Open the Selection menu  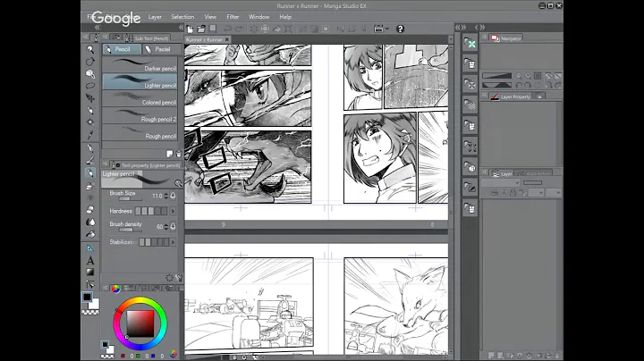point(182,17)
